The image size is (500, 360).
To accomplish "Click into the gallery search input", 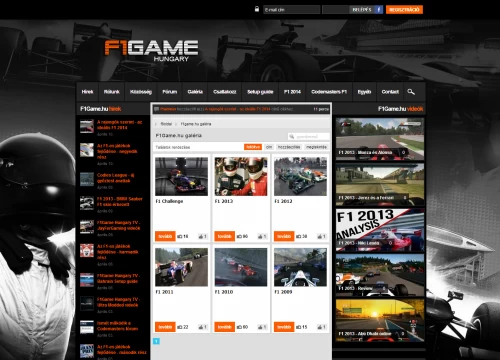I will tap(309, 136).
